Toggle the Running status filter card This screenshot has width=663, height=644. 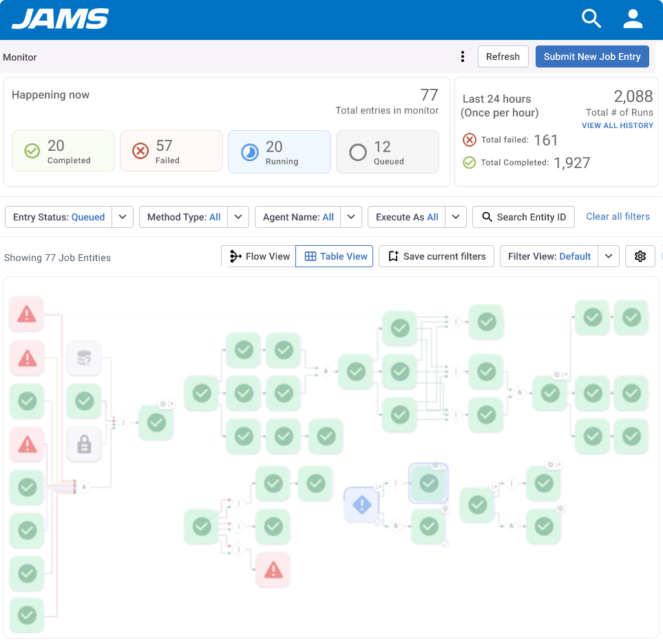(x=279, y=151)
